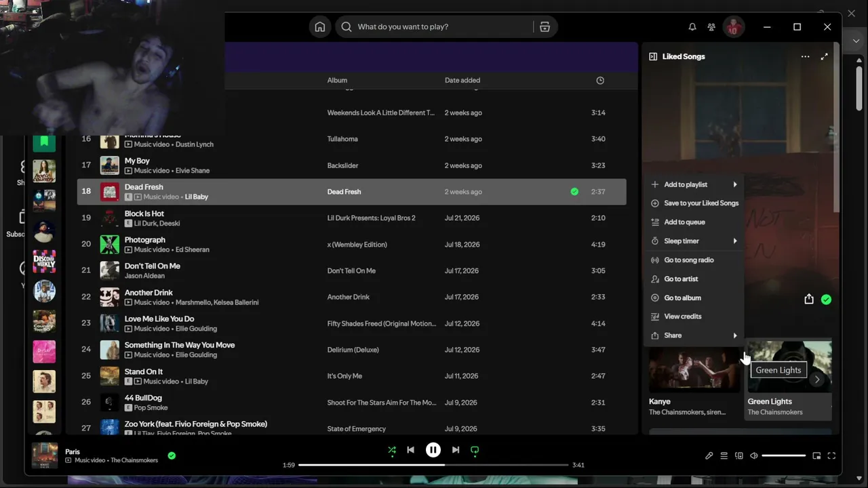Click the Paris album art in player bar
Viewport: 868px width, 488px height.
tap(45, 455)
